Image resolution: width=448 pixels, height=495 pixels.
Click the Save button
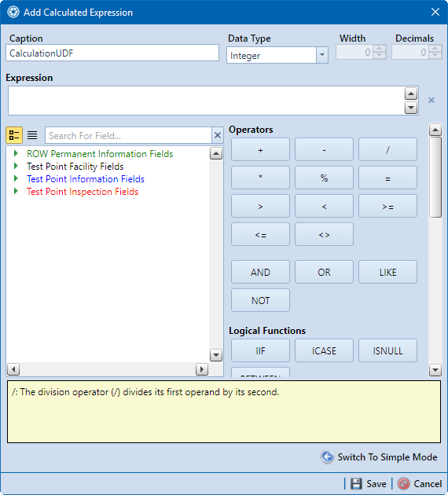(x=368, y=483)
